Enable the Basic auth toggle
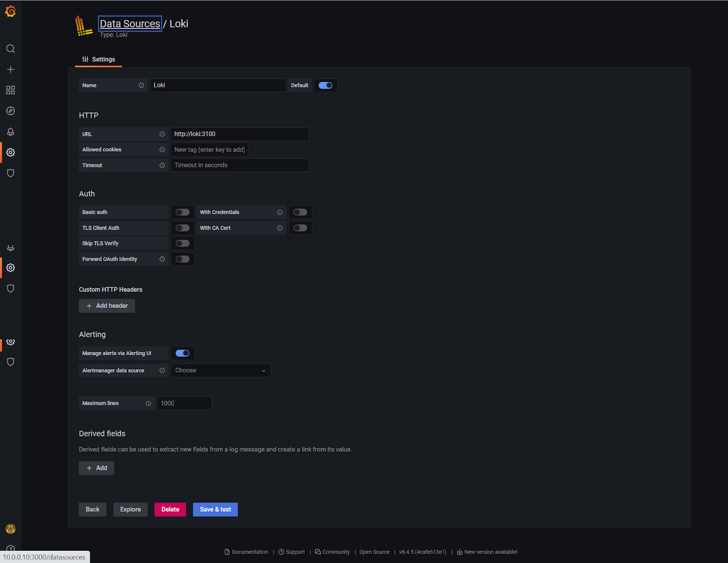Image resolution: width=728 pixels, height=563 pixels. (x=182, y=212)
